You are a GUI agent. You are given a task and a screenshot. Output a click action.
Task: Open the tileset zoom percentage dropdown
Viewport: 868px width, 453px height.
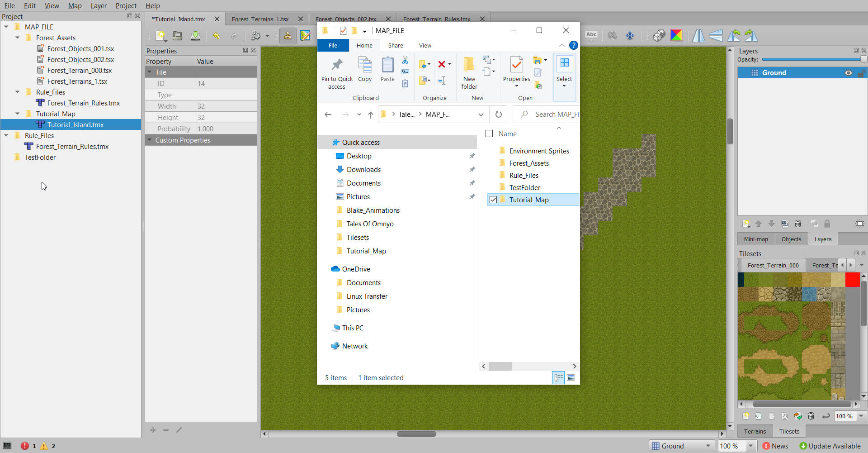[x=860, y=416]
